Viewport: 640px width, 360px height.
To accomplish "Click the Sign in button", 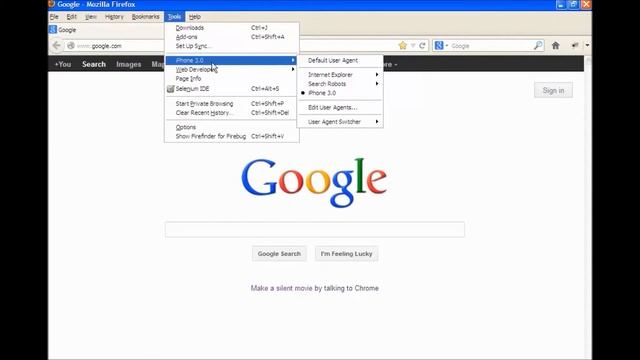I will point(553,90).
